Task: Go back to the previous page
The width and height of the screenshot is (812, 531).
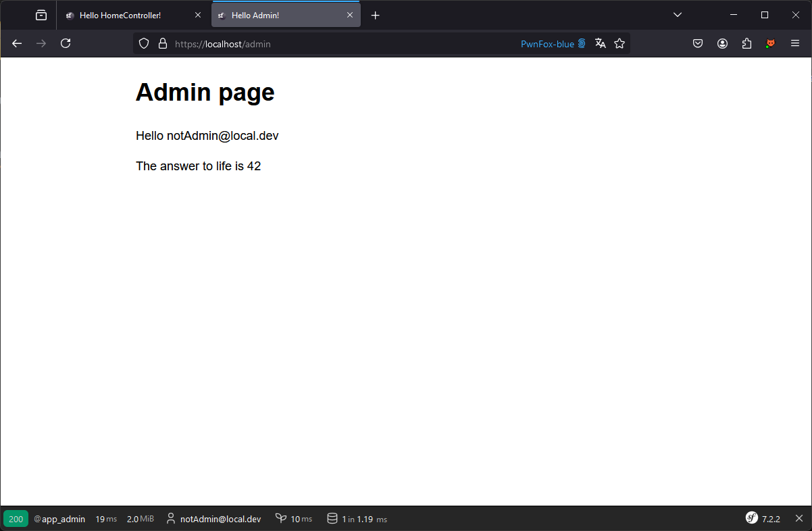Action: point(17,43)
